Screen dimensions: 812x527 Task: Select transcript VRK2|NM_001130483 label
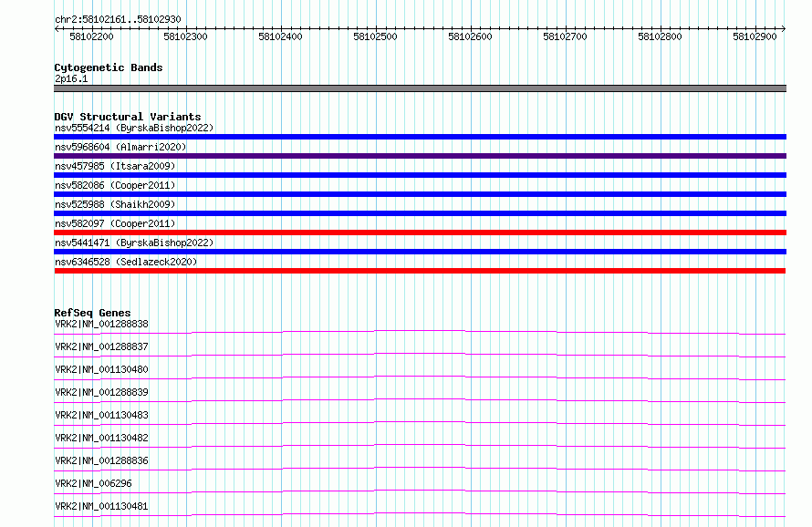click(101, 415)
